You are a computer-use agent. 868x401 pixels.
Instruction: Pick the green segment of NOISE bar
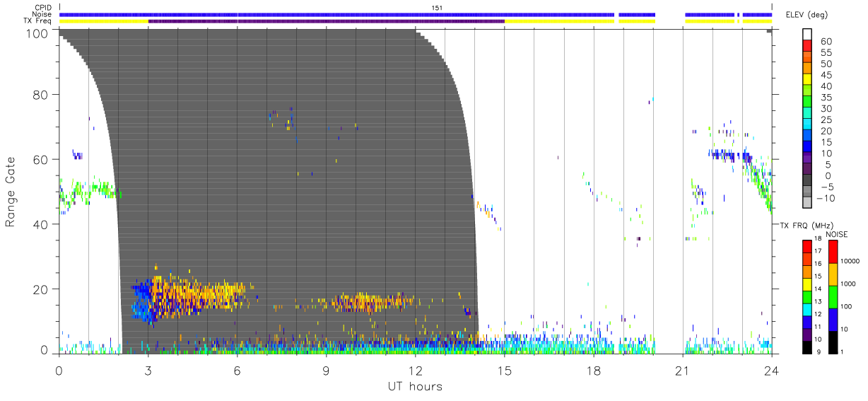[833, 296]
